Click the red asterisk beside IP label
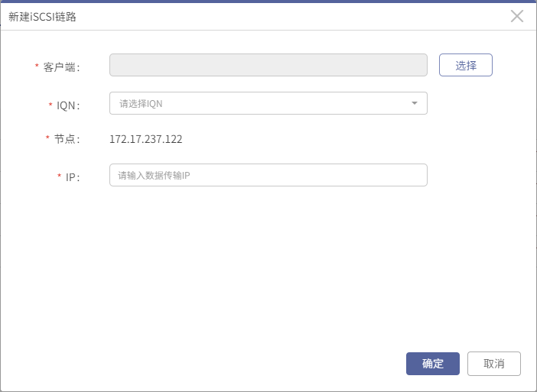 point(59,176)
